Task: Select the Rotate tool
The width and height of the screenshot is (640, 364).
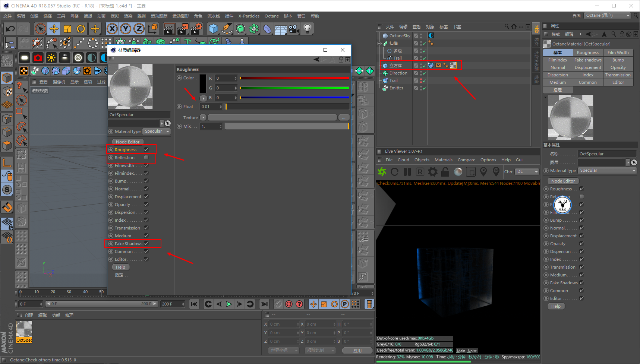Action: point(81,29)
